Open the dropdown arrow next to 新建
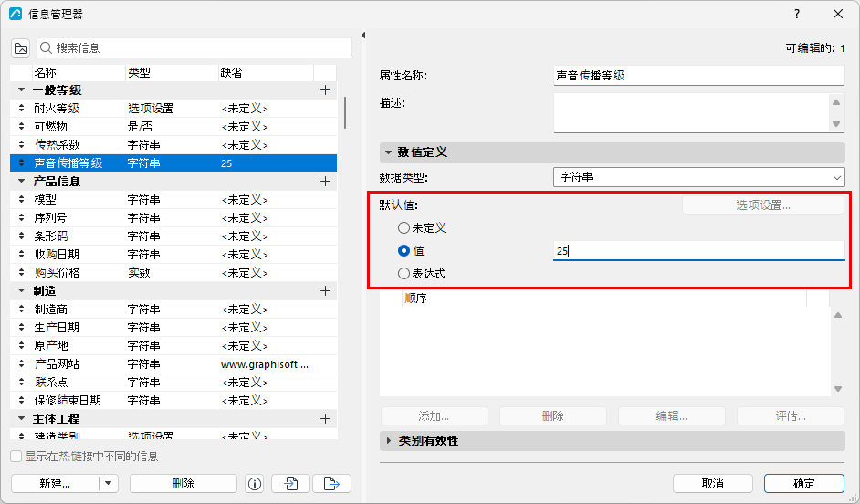Image resolution: width=860 pixels, height=504 pixels. tap(109, 484)
